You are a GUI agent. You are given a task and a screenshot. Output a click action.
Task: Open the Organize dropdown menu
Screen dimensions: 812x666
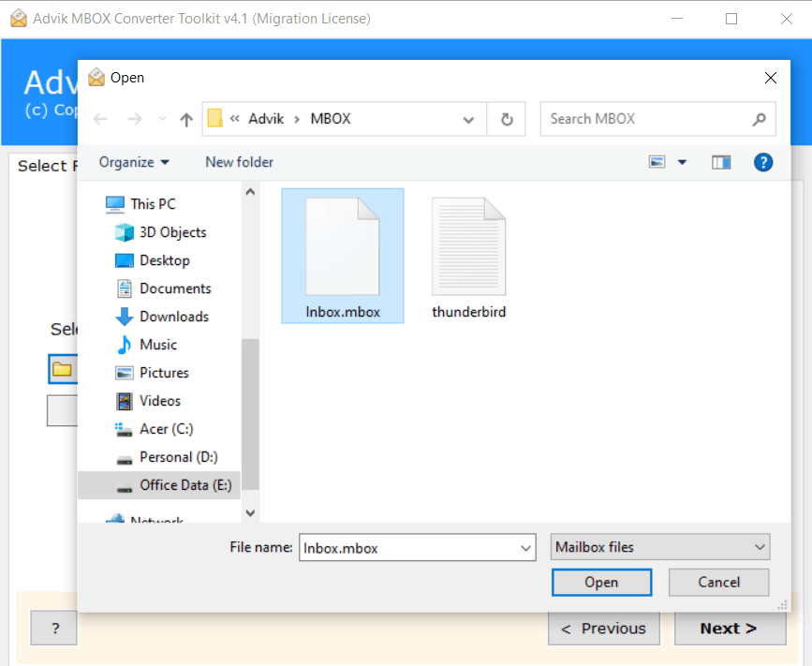(133, 162)
